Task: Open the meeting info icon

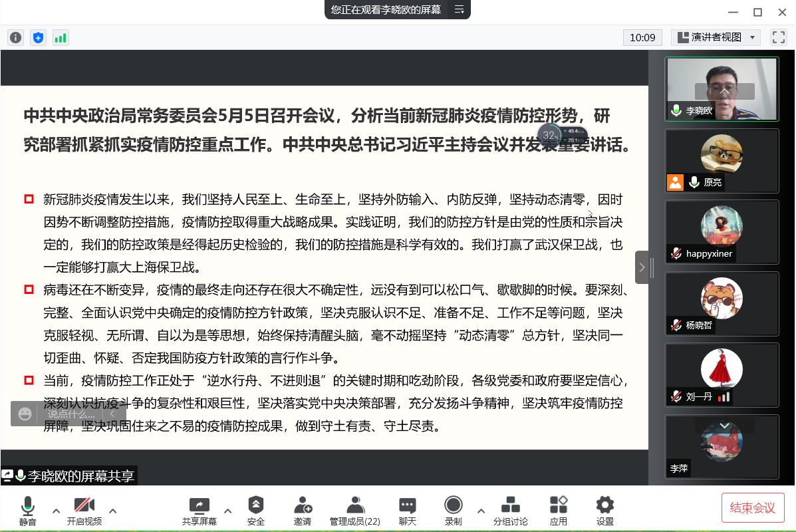Action: [x=15, y=38]
